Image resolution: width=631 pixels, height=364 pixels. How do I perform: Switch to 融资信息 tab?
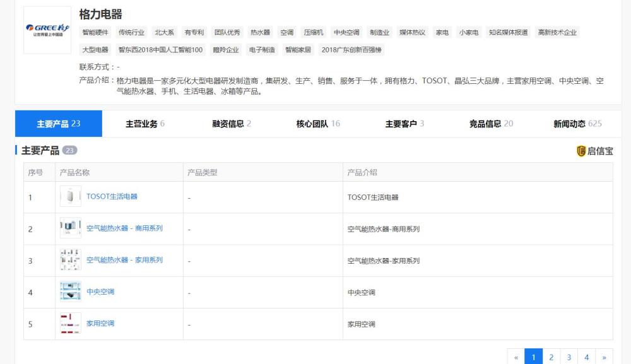point(232,124)
